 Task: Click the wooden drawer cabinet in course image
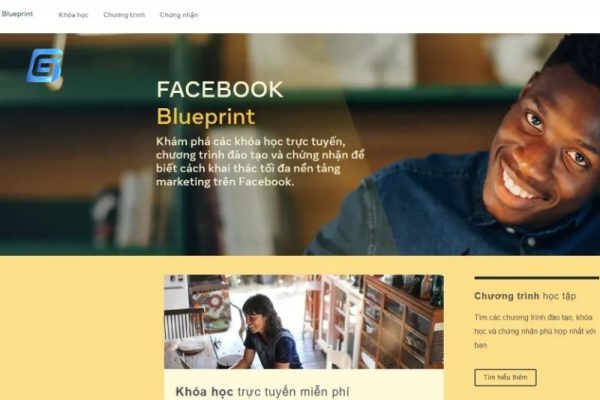tap(400, 325)
